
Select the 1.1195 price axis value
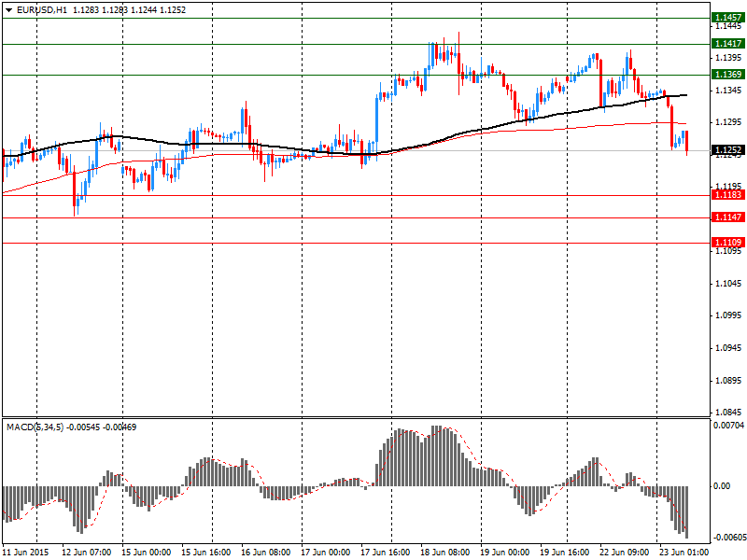728,186
